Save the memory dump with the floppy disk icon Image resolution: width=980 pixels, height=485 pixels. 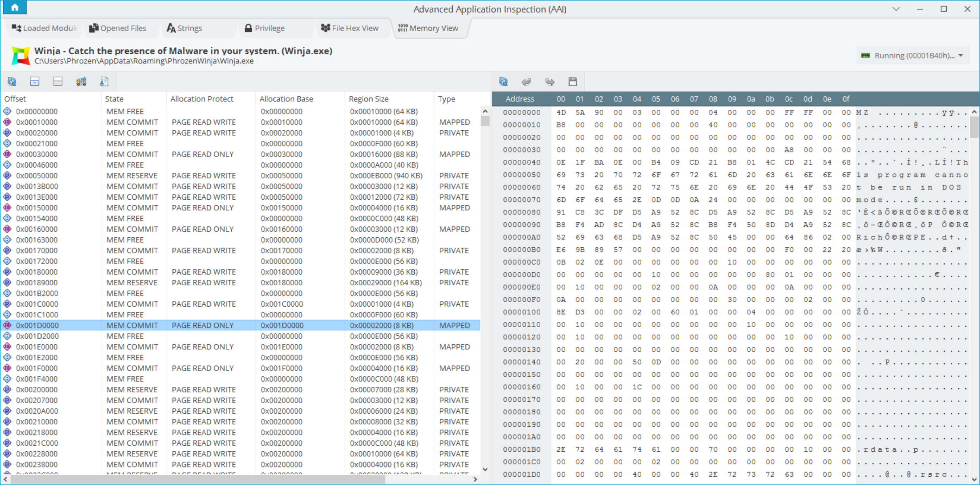[x=573, y=82]
